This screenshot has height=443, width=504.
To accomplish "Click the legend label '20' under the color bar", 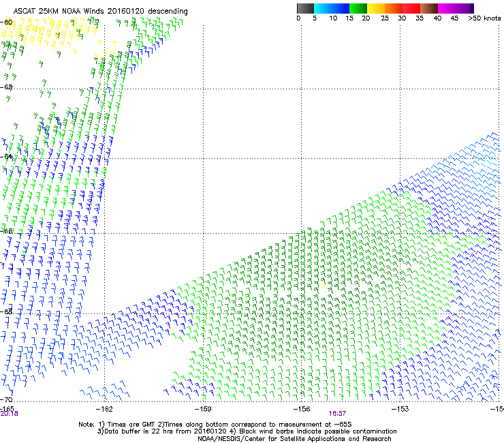I will pyautogui.click(x=366, y=18).
